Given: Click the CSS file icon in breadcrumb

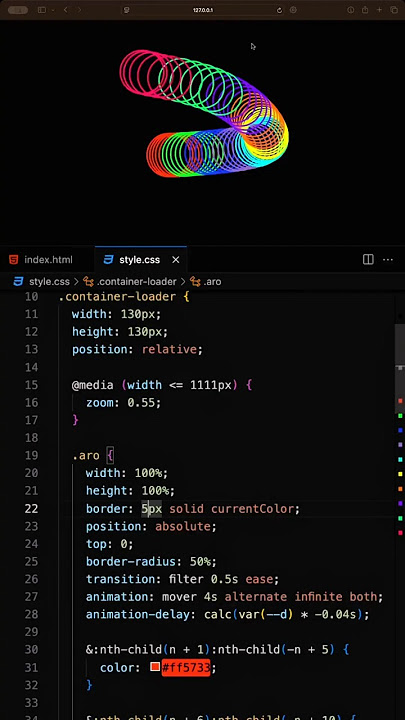Looking at the screenshot, I should (x=18, y=281).
